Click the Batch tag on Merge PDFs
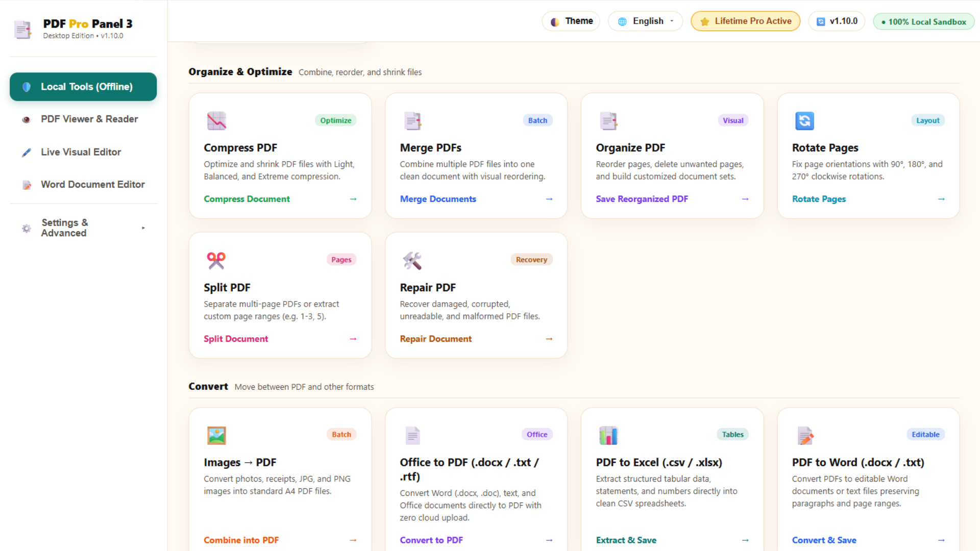 (x=537, y=120)
